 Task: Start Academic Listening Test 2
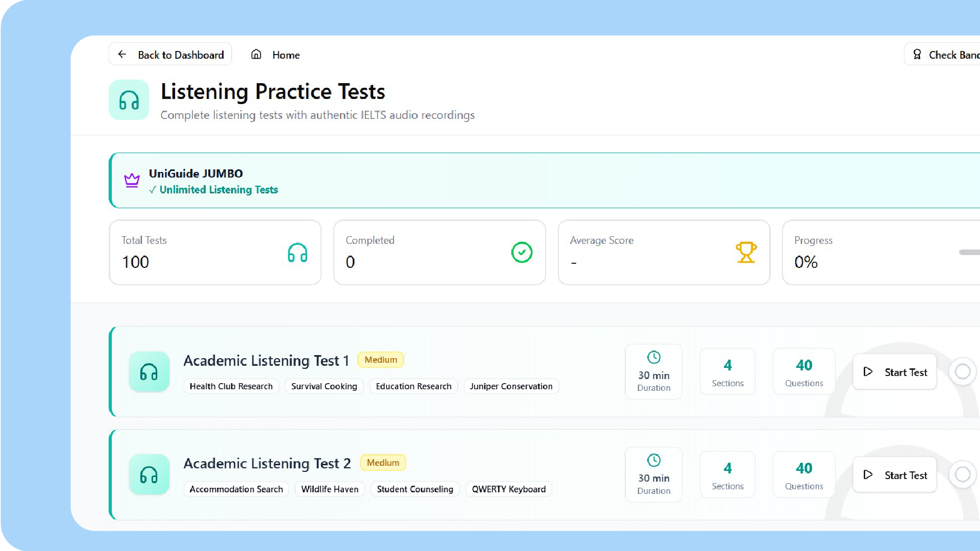(895, 475)
